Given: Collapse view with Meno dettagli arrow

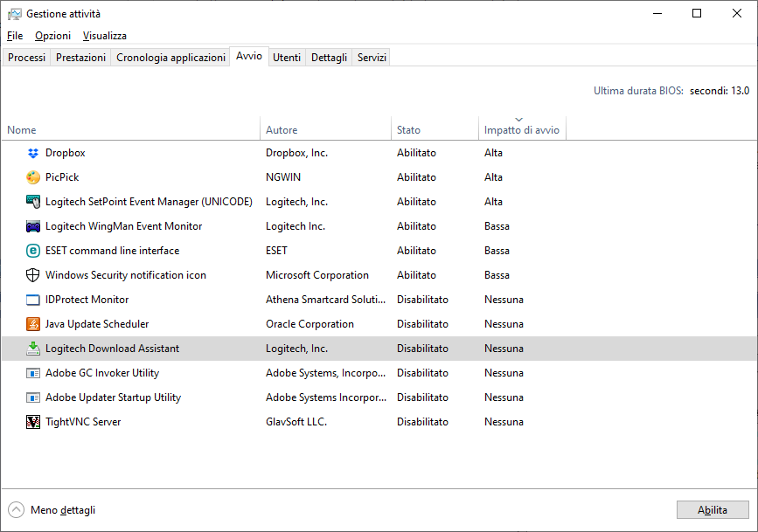Looking at the screenshot, I should (x=16, y=510).
